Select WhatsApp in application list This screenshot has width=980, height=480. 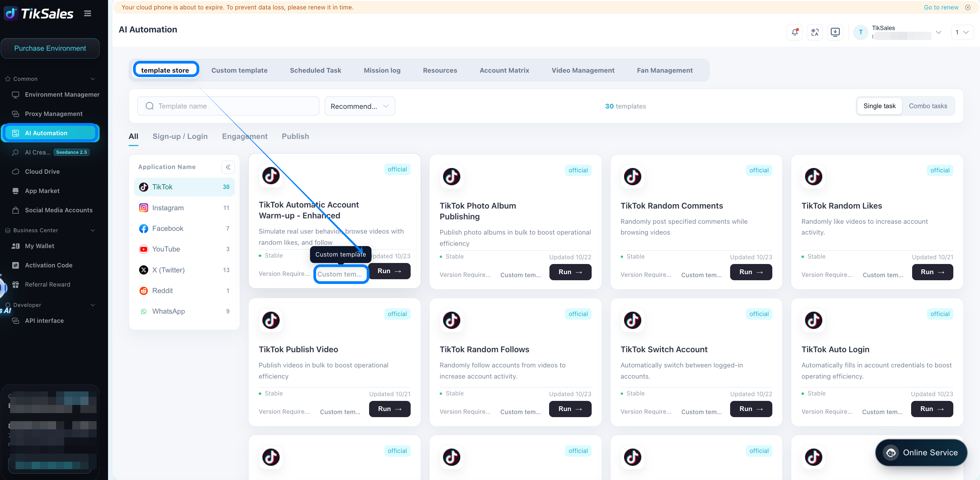[184, 311]
